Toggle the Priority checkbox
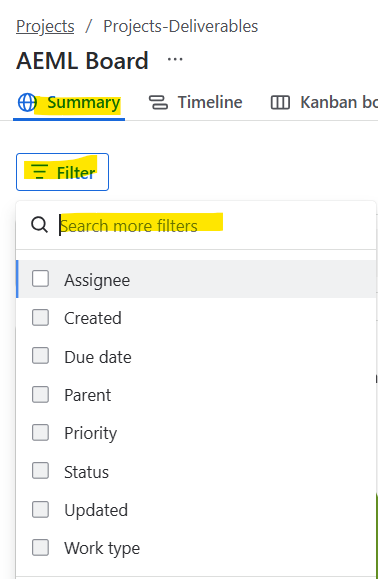The width and height of the screenshot is (378, 579). (x=40, y=432)
